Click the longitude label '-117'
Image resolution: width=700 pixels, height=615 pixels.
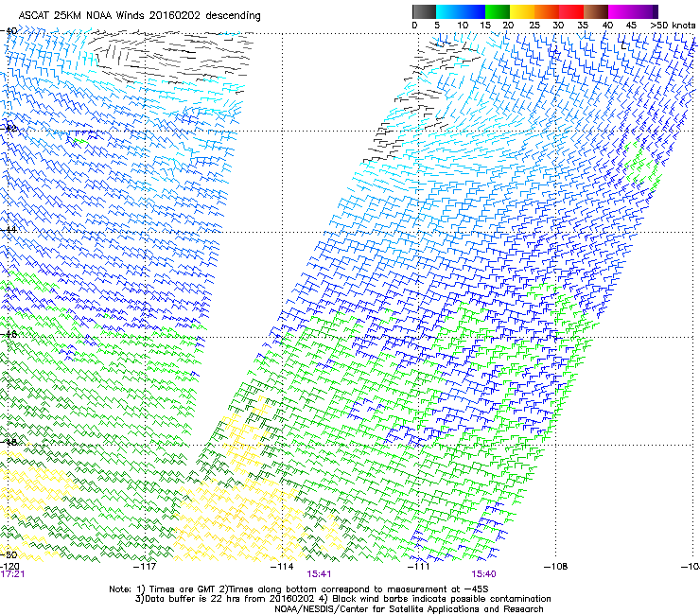(x=145, y=567)
